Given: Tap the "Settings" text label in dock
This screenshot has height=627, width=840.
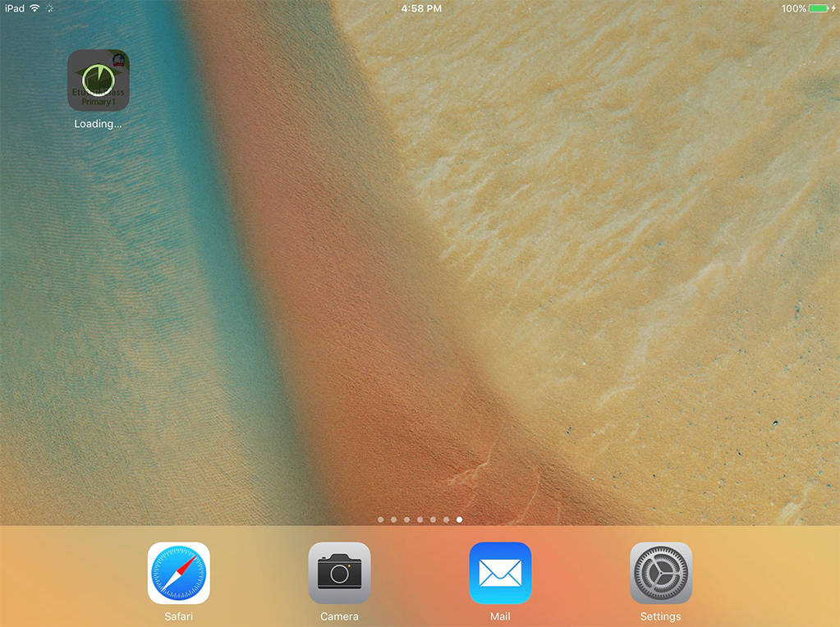Looking at the screenshot, I should [661, 616].
